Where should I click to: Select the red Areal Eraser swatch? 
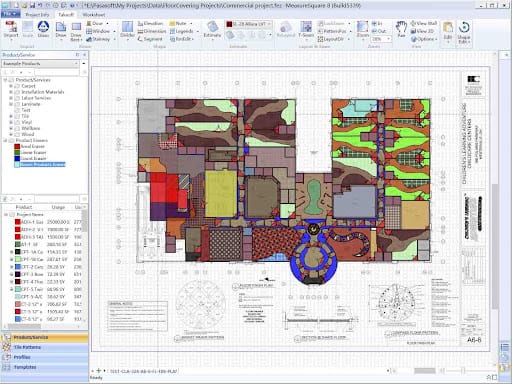pyautogui.click(x=17, y=146)
